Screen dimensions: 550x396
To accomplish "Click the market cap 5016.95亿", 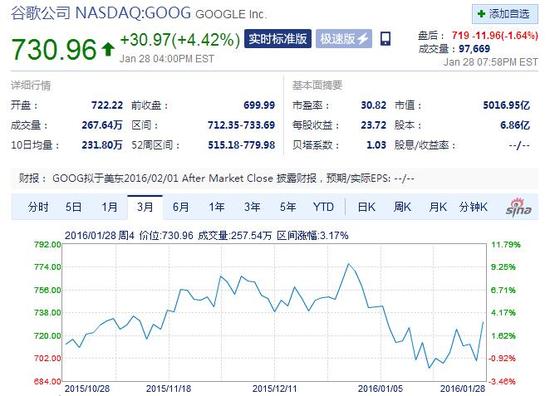I will pos(507,105).
